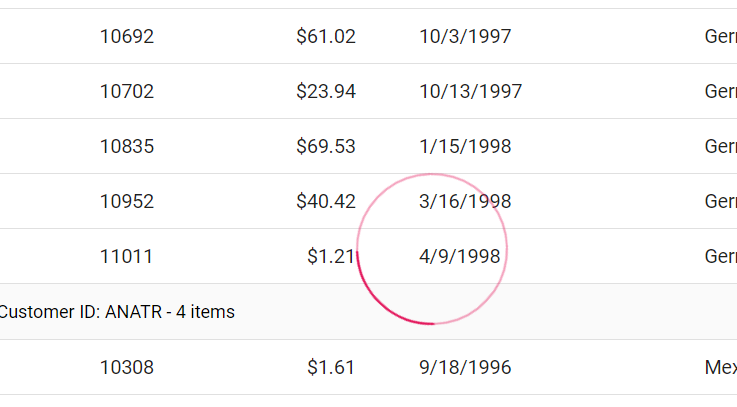737x407 pixels.
Task: Click the 9/18/1996 order date
Action: [465, 368]
